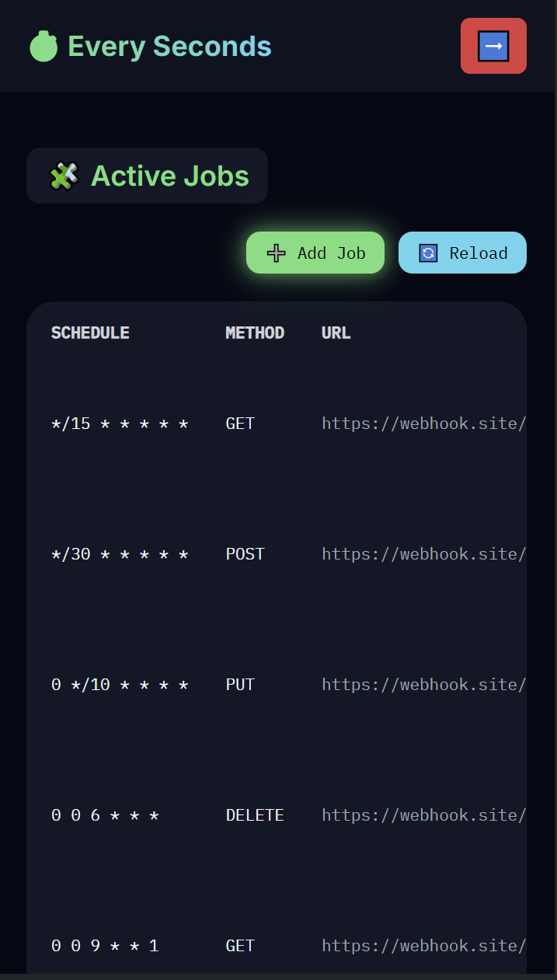Image resolution: width=557 pixels, height=980 pixels.
Task: Click the URL column header
Action: pyautogui.click(x=336, y=333)
